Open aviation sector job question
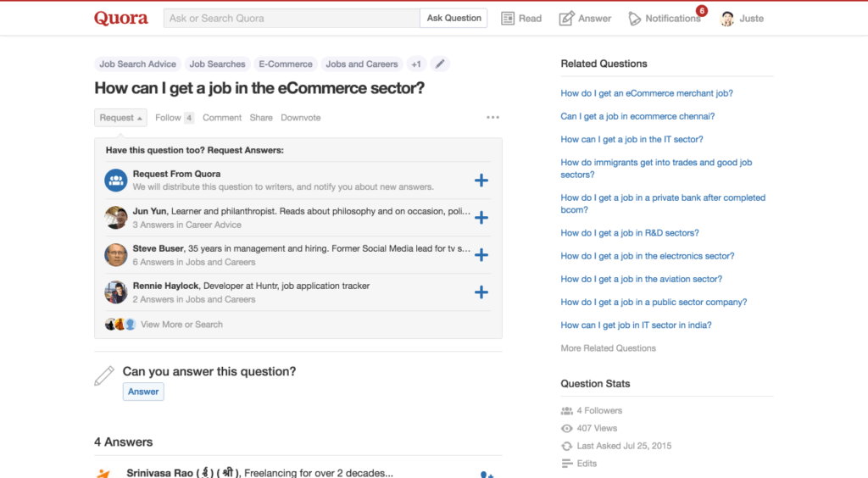Viewport: 868px width, 478px height. point(642,280)
